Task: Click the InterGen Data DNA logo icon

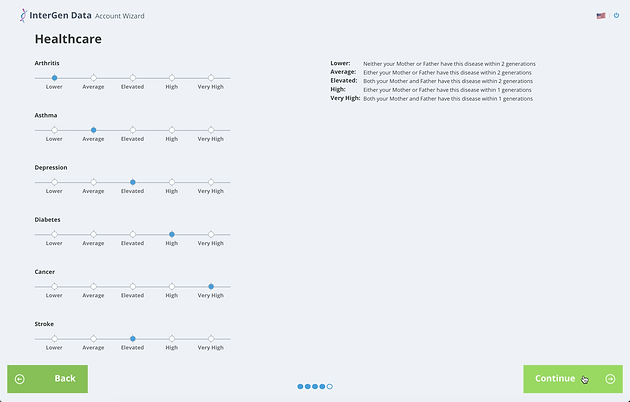Action: click(x=23, y=16)
